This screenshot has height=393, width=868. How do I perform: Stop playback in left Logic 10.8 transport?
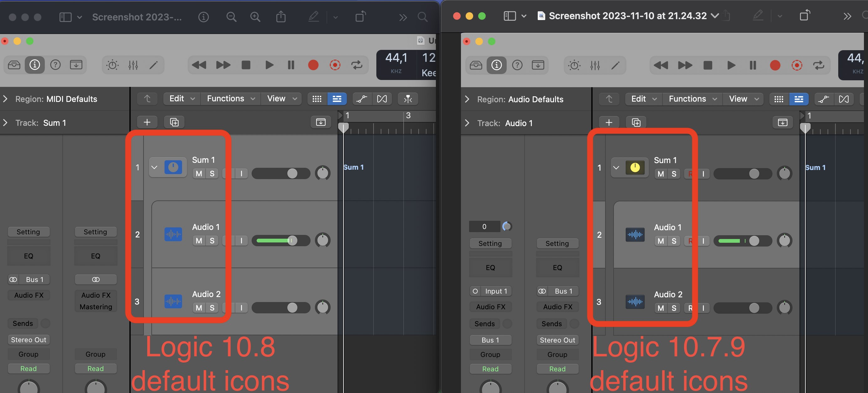tap(246, 65)
